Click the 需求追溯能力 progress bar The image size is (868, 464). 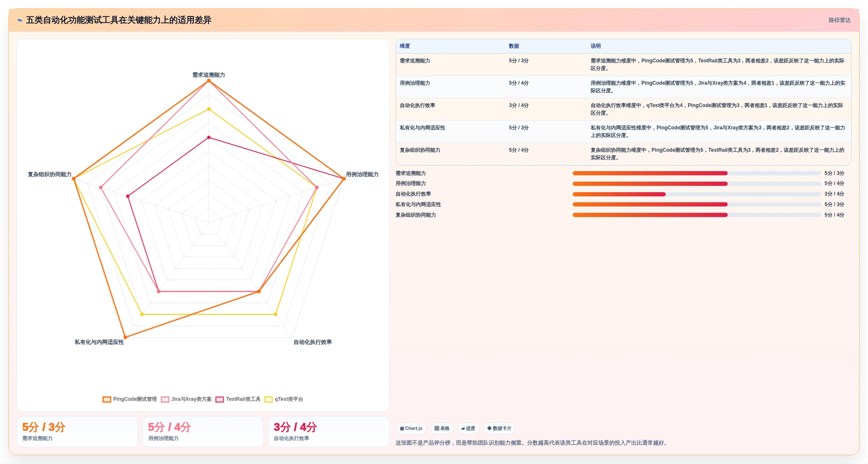tap(697, 173)
